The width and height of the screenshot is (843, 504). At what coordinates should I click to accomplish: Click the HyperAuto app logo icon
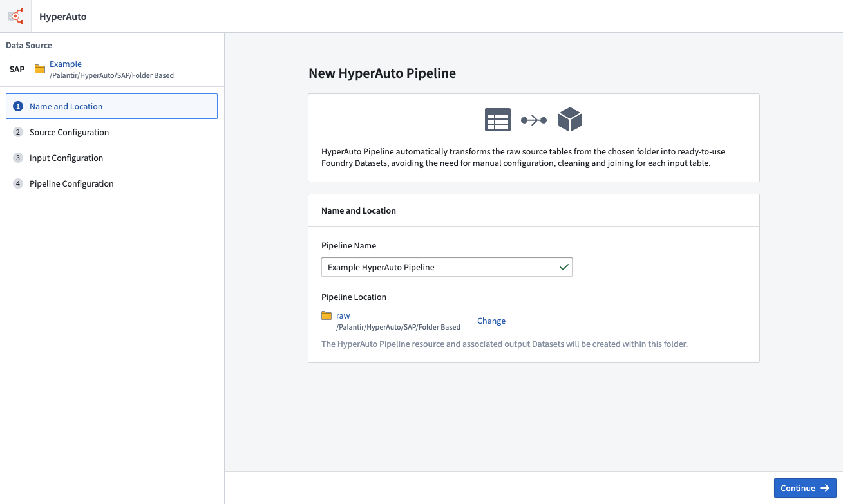(x=15, y=16)
